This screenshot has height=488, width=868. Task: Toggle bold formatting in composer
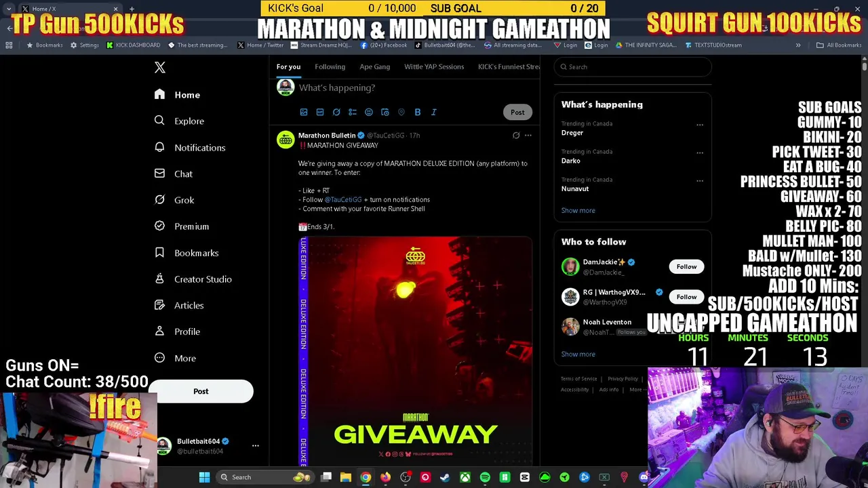[x=418, y=112]
